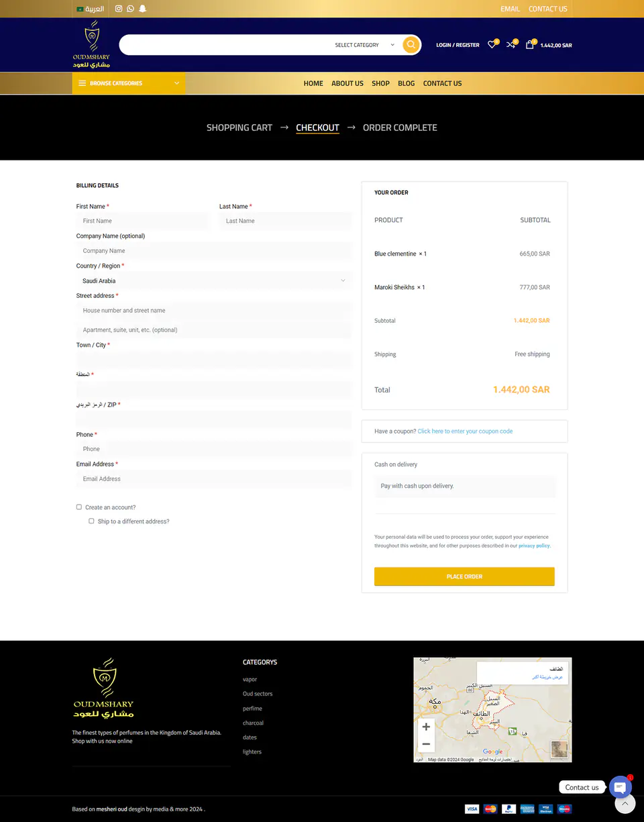Focus the ZIP code field

(214, 419)
